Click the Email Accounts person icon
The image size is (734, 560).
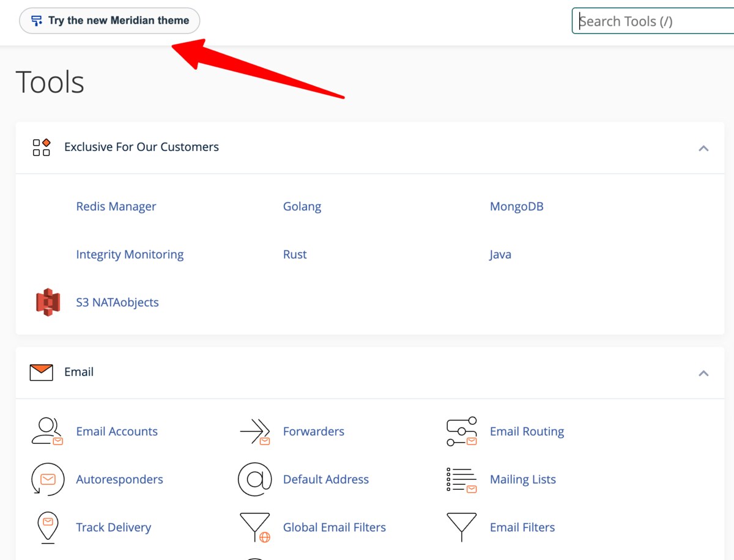pos(47,431)
